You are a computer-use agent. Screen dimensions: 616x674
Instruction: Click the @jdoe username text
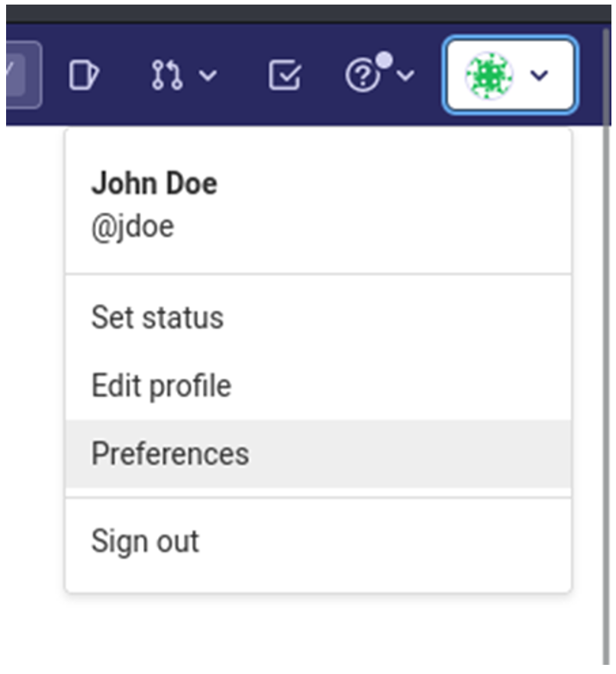[132, 226]
